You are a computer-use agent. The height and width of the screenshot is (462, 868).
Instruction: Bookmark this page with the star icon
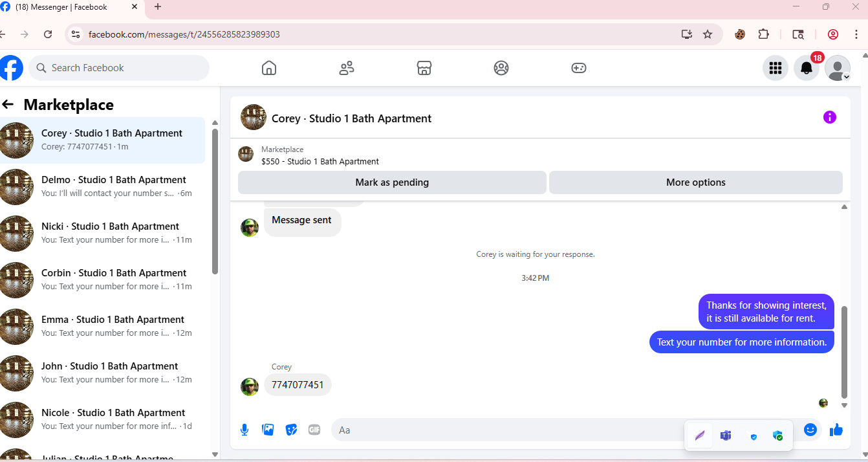pos(708,34)
